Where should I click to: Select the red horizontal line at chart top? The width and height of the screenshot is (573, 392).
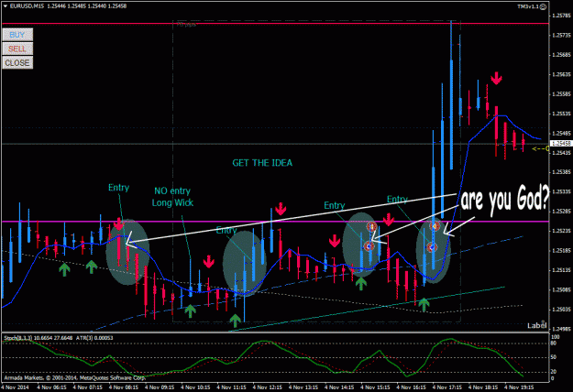pyautogui.click(x=275, y=24)
